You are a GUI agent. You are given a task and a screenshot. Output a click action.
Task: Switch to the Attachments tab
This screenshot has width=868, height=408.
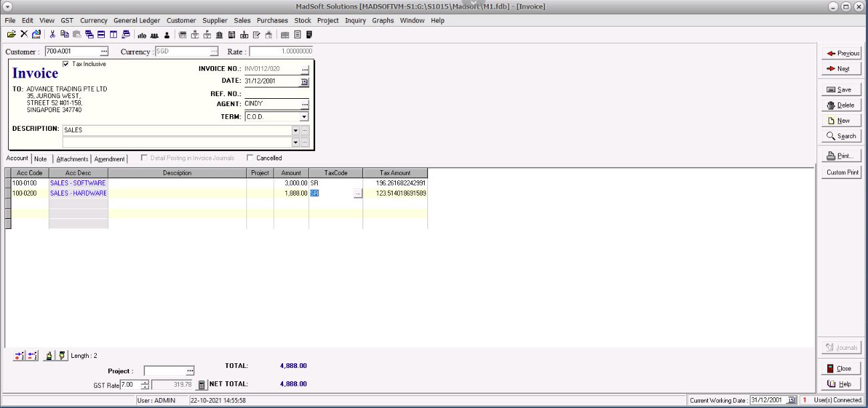[72, 159]
